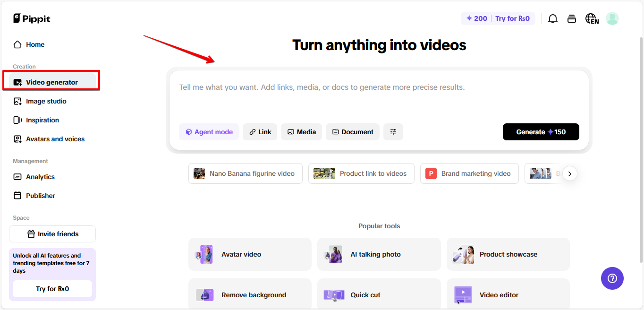The height and width of the screenshot is (310, 644).
Task: Add Media to the prompt
Action: click(x=302, y=132)
